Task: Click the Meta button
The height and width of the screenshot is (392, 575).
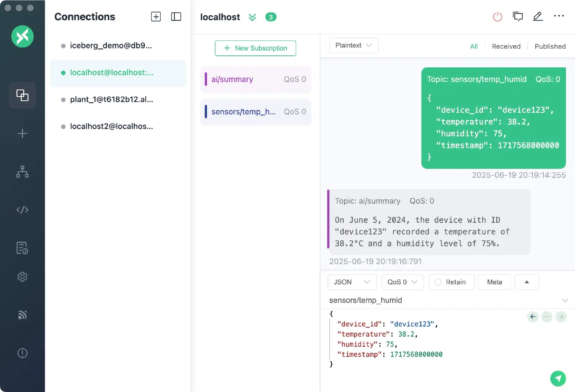Action: pos(494,282)
